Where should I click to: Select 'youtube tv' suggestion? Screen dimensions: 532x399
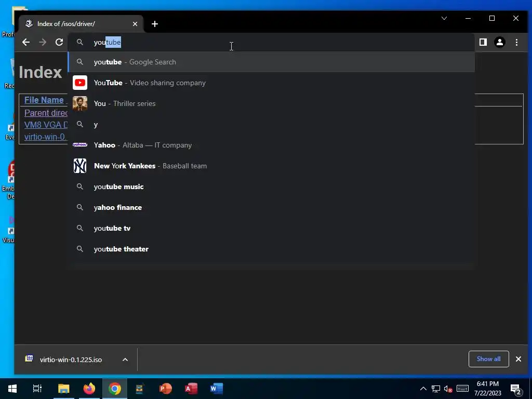(x=271, y=229)
